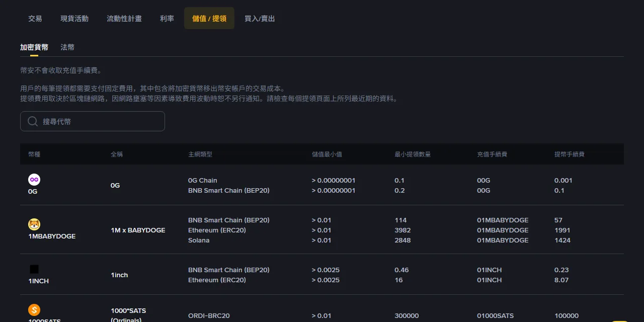Click the 1000SATS orange coin icon

(34, 310)
